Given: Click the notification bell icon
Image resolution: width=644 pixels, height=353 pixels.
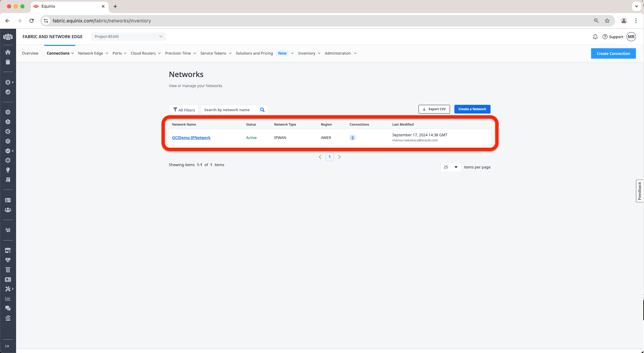Looking at the screenshot, I should coord(595,37).
